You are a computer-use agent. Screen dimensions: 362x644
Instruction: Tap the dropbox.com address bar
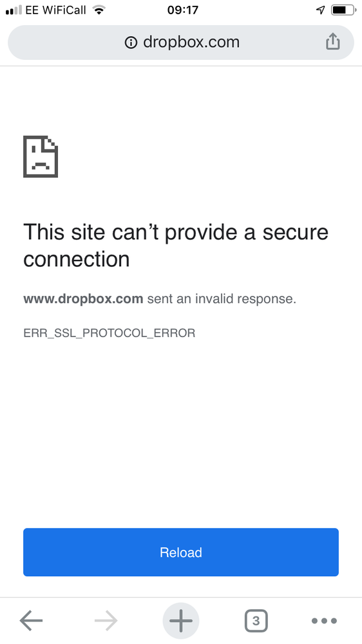[181, 43]
